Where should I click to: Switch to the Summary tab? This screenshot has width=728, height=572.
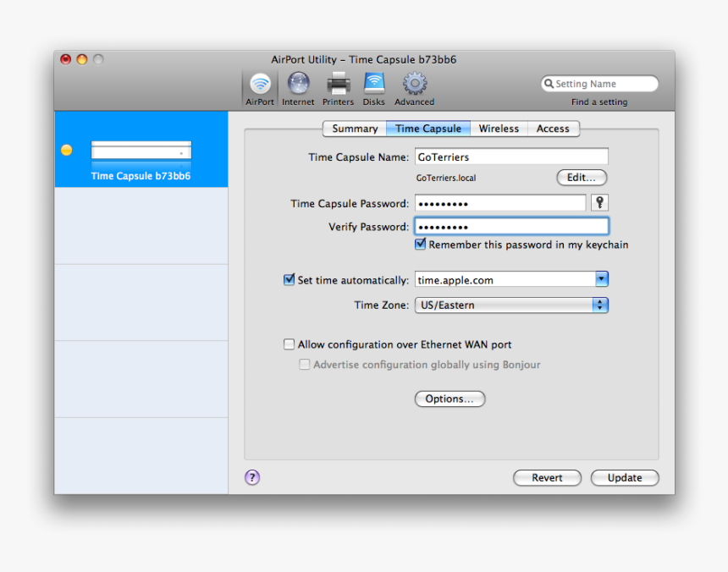coord(355,129)
